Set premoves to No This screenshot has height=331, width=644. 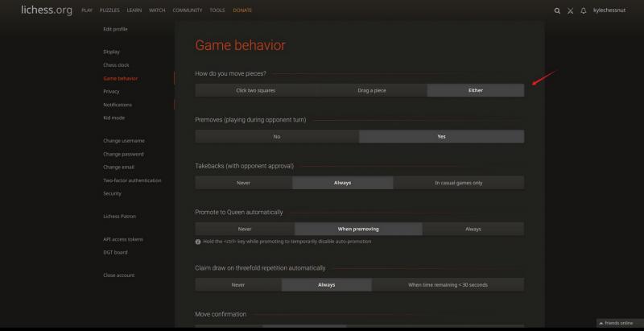pos(277,136)
